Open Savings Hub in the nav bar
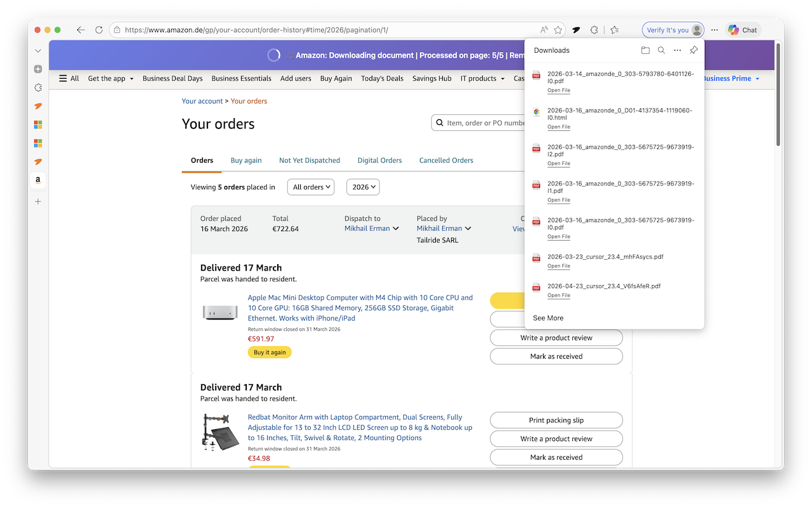The image size is (812, 508). 432,79
